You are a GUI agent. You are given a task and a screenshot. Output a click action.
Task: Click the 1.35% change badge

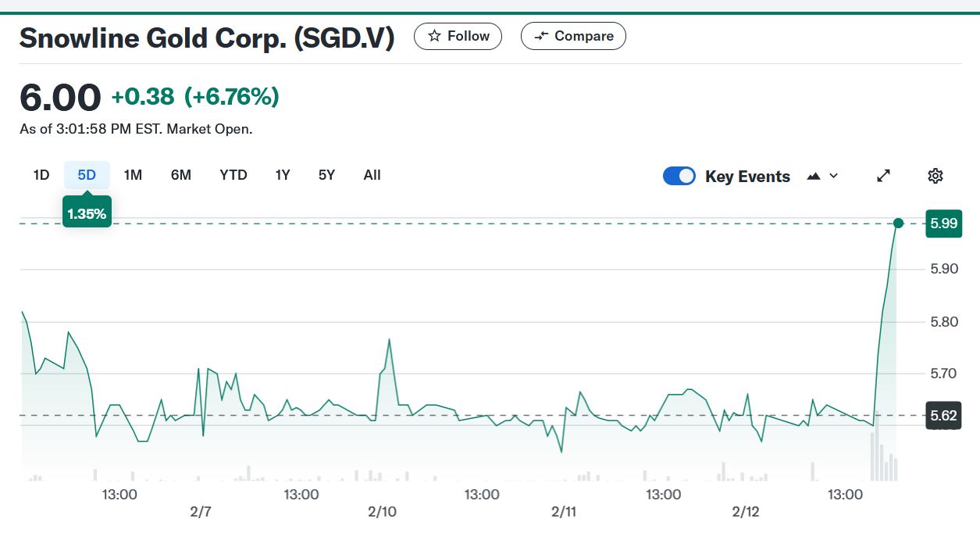click(87, 214)
